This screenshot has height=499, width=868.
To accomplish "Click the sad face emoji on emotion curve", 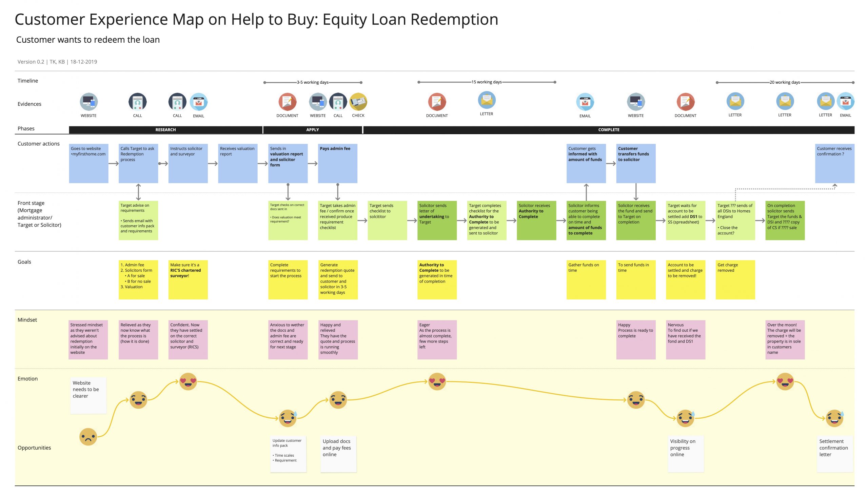I will pyautogui.click(x=88, y=437).
